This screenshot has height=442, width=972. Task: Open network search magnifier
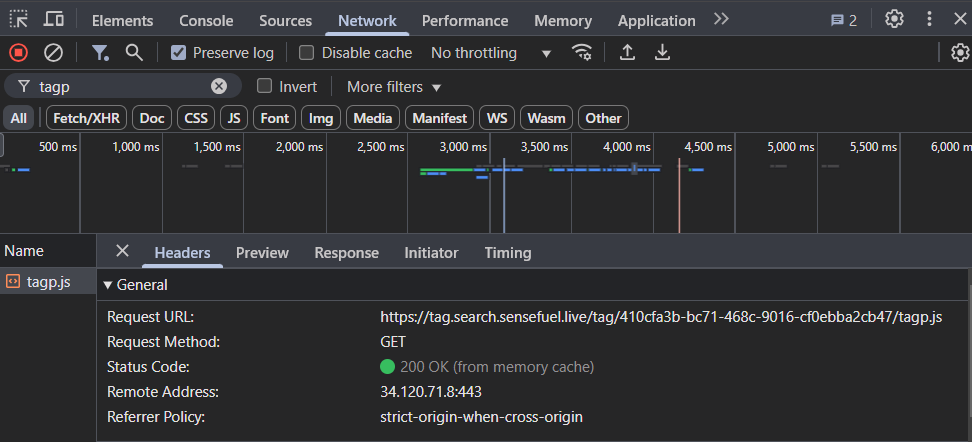pyautogui.click(x=133, y=53)
